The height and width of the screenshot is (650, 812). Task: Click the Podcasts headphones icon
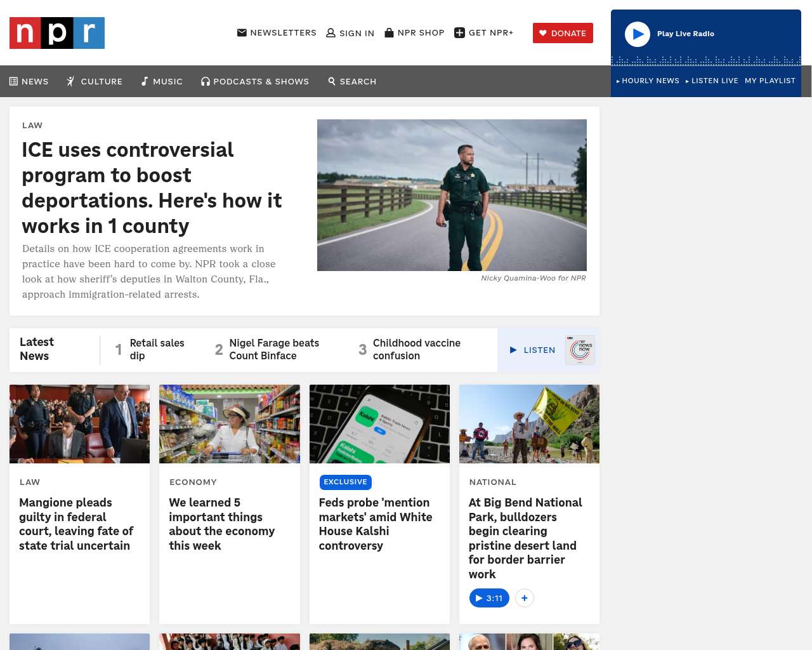click(206, 81)
